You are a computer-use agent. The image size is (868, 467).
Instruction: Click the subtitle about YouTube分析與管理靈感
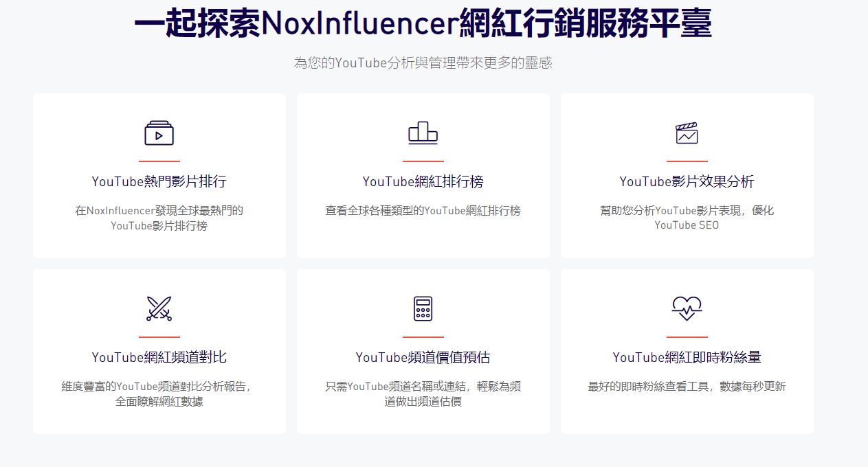coord(421,62)
